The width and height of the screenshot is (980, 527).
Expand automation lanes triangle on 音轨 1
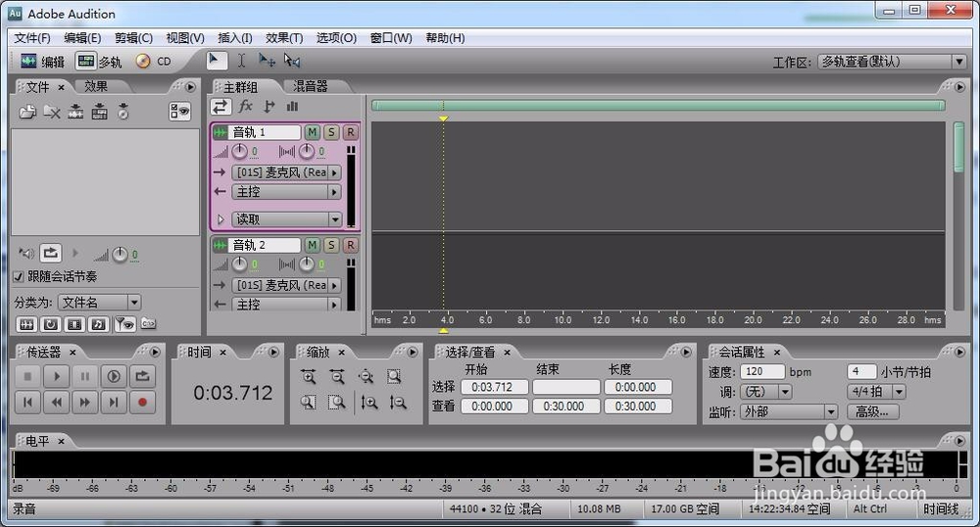click(220, 219)
